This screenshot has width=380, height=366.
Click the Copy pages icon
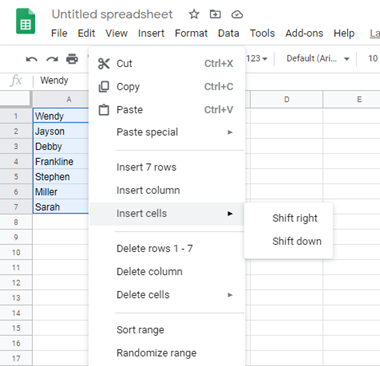104,87
